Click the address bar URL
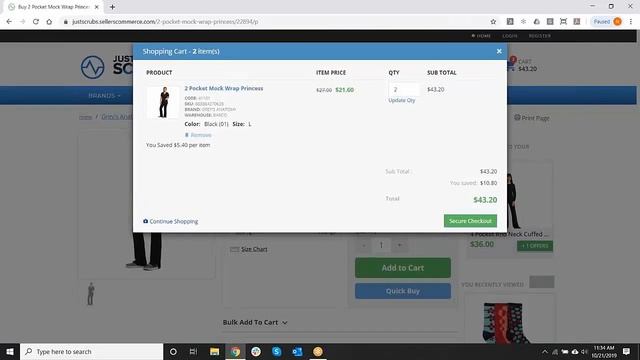 (165, 22)
